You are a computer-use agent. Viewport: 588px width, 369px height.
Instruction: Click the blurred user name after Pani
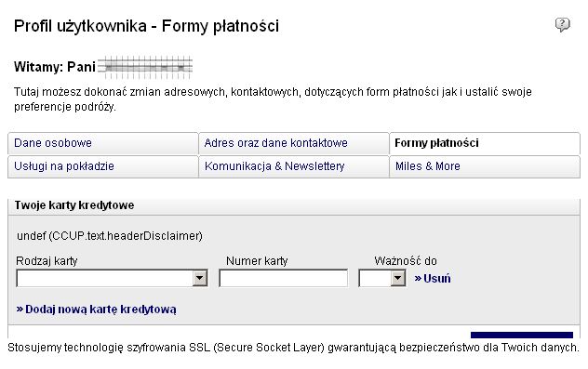pos(145,68)
